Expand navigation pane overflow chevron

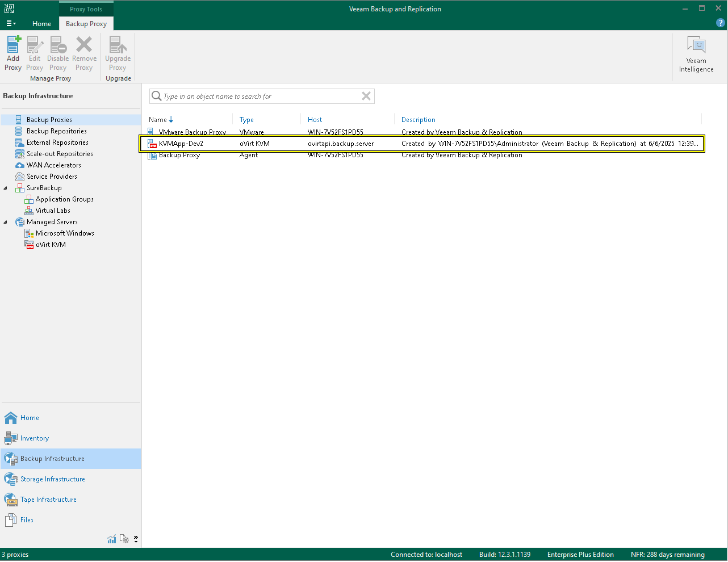(x=136, y=539)
